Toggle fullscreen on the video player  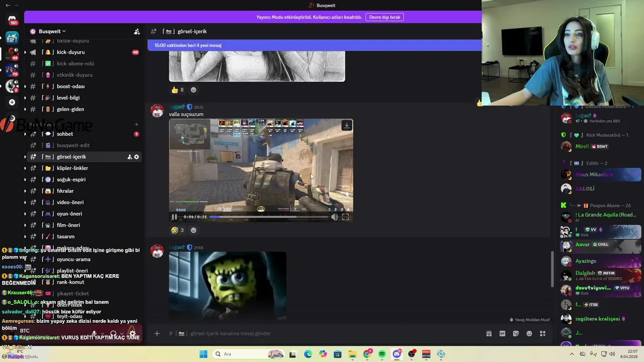345,217
